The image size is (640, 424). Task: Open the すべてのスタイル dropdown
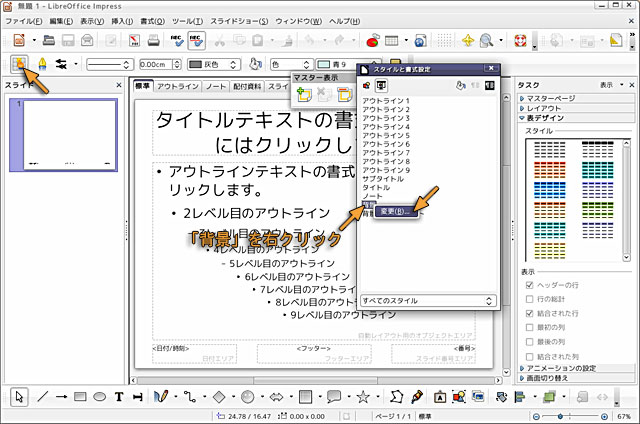click(428, 300)
